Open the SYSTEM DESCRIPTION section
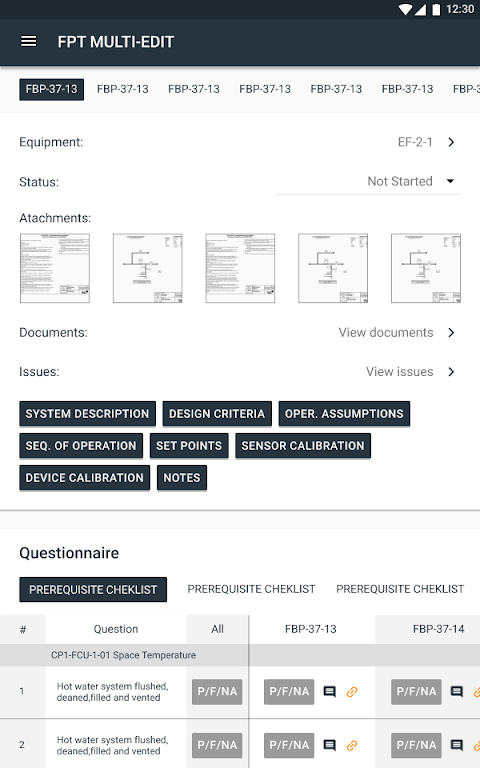 tap(87, 413)
